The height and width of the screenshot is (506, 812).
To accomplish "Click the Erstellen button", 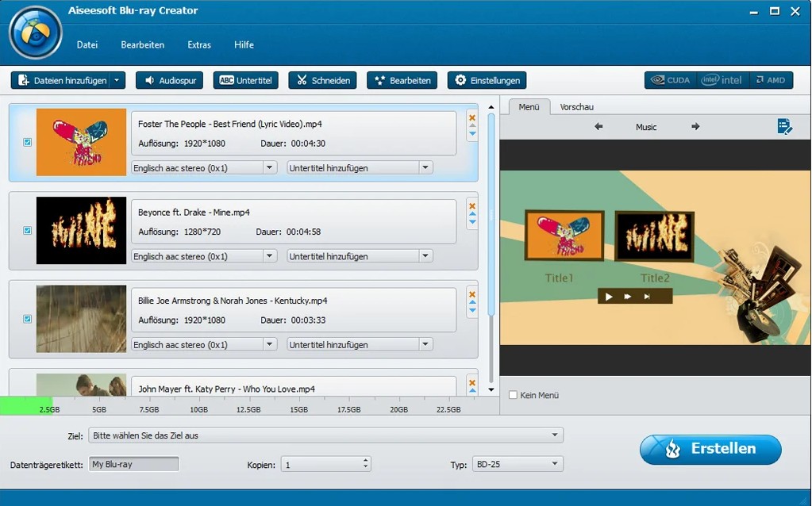I will [710, 449].
